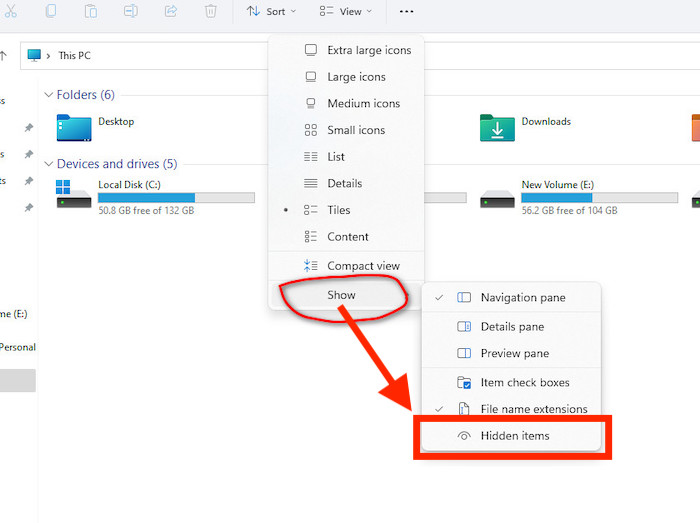
Task: Toggle Compact view
Action: tap(346, 266)
